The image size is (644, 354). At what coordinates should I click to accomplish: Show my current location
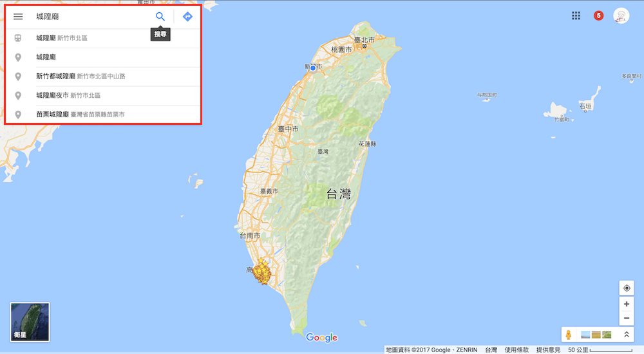coord(627,288)
